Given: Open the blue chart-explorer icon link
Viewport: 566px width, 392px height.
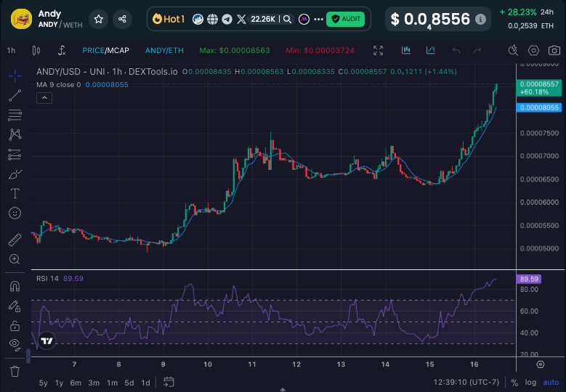Looking at the screenshot, I should pyautogui.click(x=198, y=19).
